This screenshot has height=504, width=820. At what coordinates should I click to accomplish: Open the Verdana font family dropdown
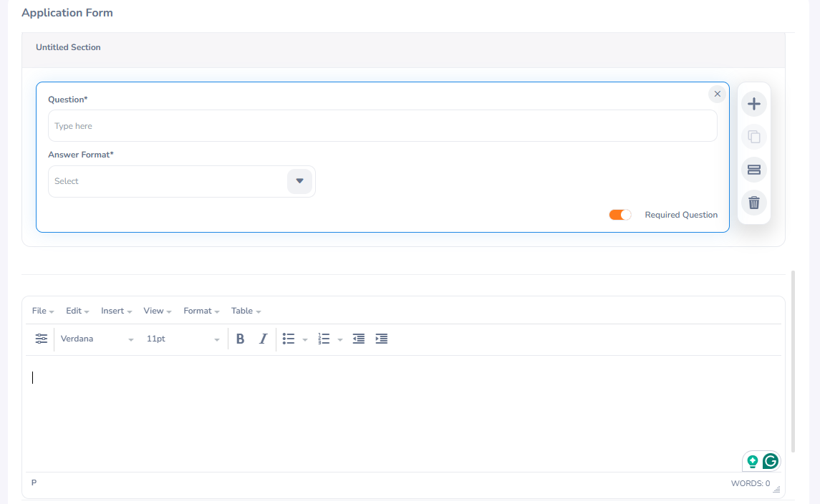[97, 339]
